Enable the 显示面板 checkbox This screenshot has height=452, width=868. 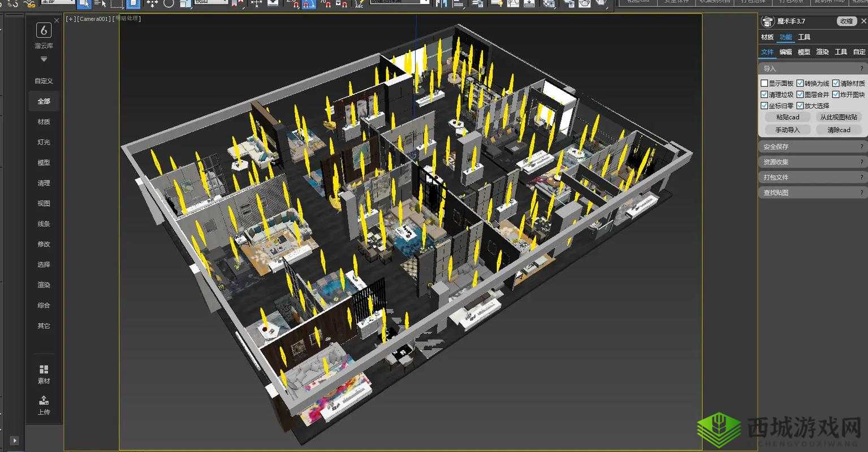[765, 82]
